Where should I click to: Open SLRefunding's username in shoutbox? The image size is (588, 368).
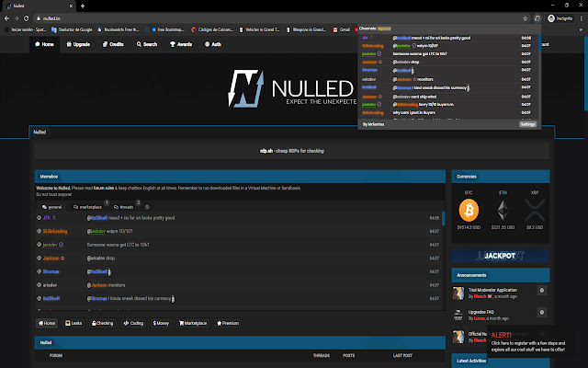(55, 231)
